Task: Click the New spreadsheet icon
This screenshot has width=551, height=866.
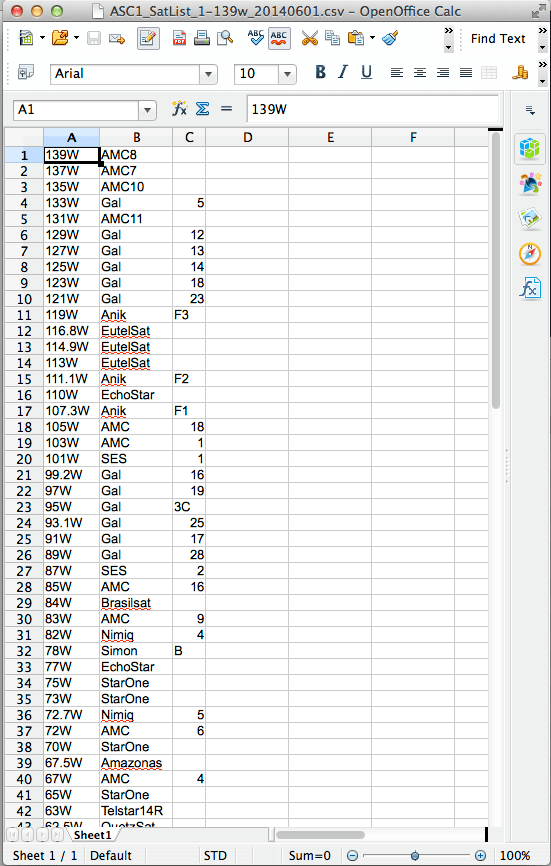Action: coord(25,38)
